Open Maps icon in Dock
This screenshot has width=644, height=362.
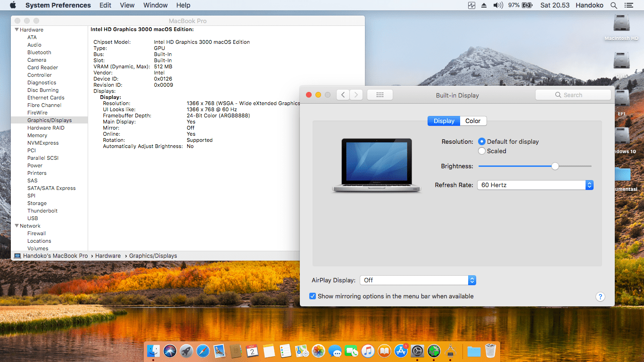click(302, 351)
